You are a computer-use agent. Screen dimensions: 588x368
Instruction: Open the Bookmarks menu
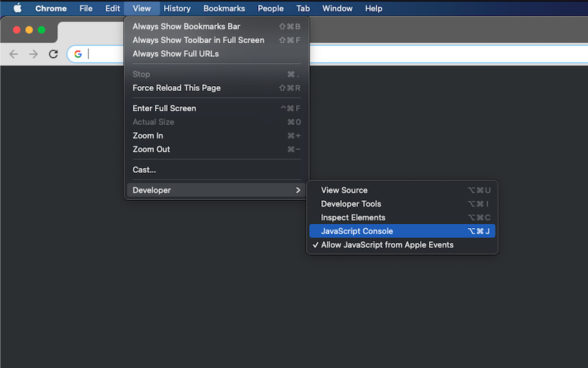[x=224, y=9]
